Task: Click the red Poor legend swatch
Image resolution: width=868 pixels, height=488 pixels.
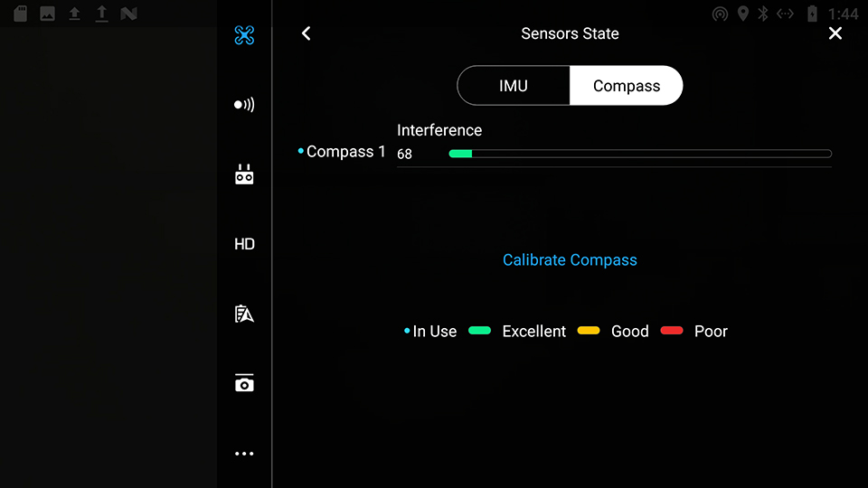Action: point(672,331)
